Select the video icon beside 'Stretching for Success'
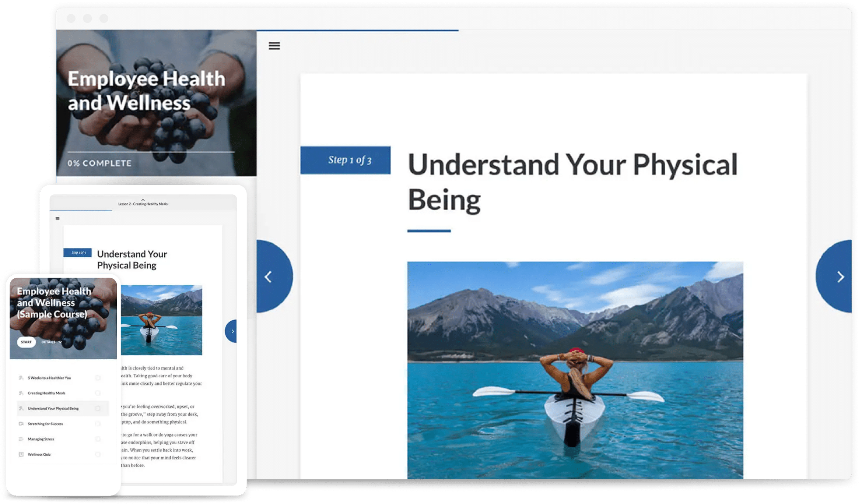This screenshot has width=862, height=504. [21, 424]
